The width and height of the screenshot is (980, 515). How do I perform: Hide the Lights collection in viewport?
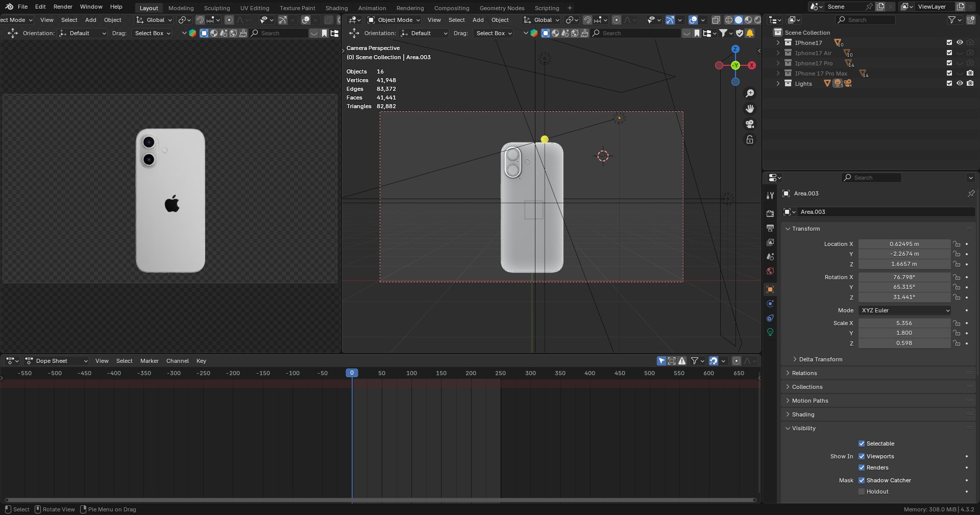coord(960,83)
